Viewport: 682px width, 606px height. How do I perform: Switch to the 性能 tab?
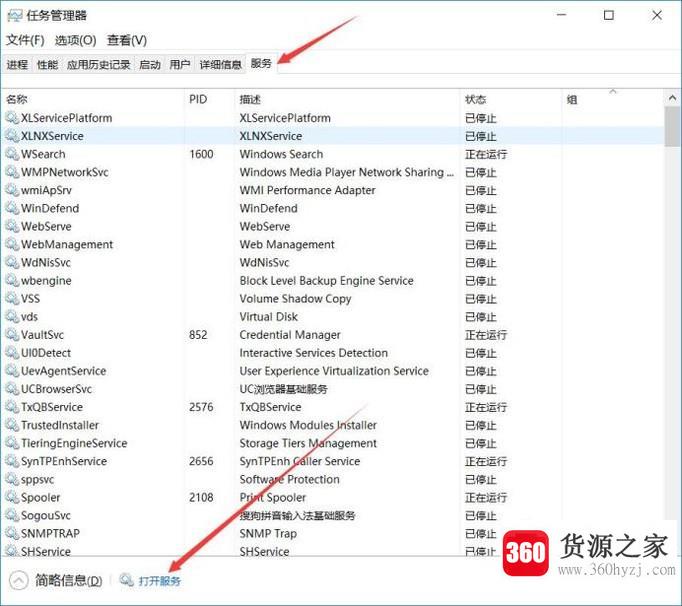[47, 64]
